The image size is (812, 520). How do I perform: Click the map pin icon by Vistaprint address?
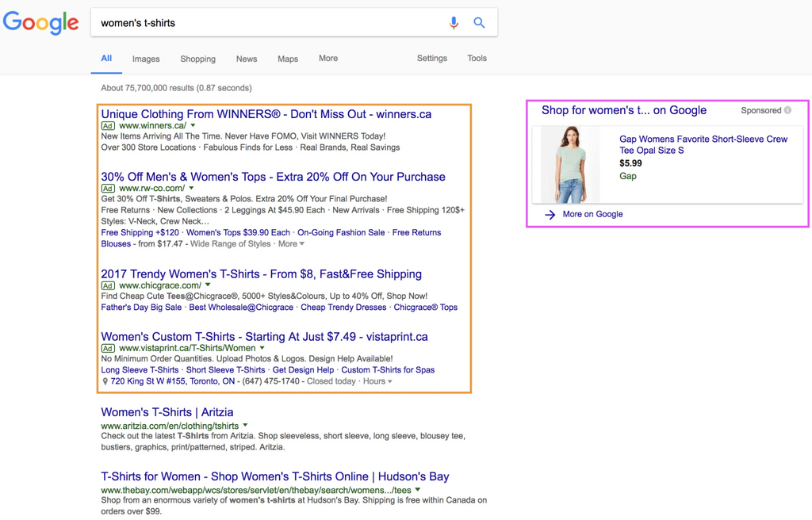tap(105, 382)
